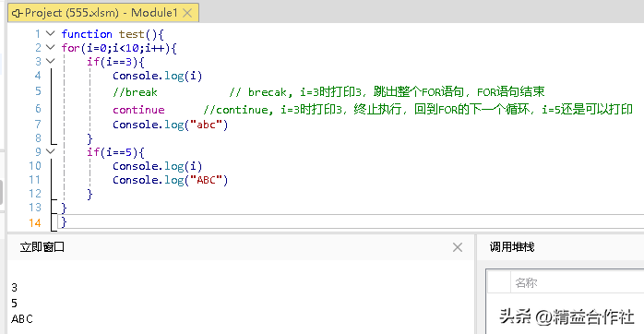This screenshot has height=334, width=644.
Task: Select the Project (555.xlsm) - Module1 tab
Action: pos(103,13)
